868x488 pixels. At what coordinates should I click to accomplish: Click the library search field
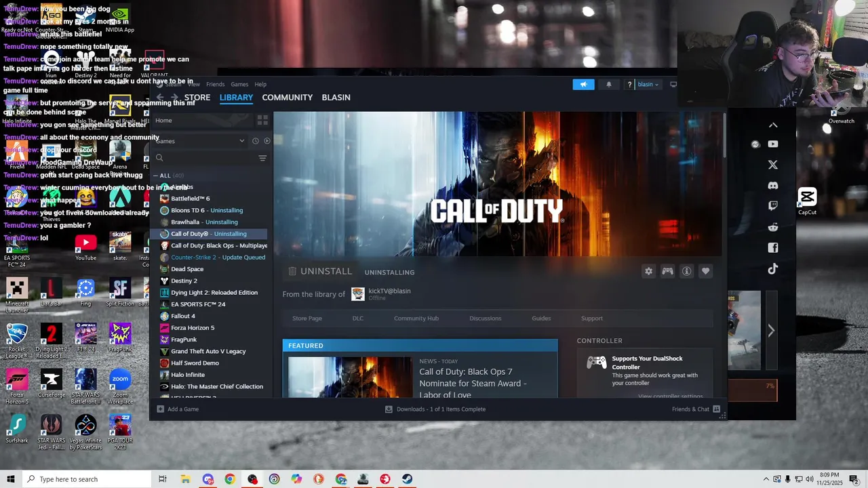[x=203, y=158]
